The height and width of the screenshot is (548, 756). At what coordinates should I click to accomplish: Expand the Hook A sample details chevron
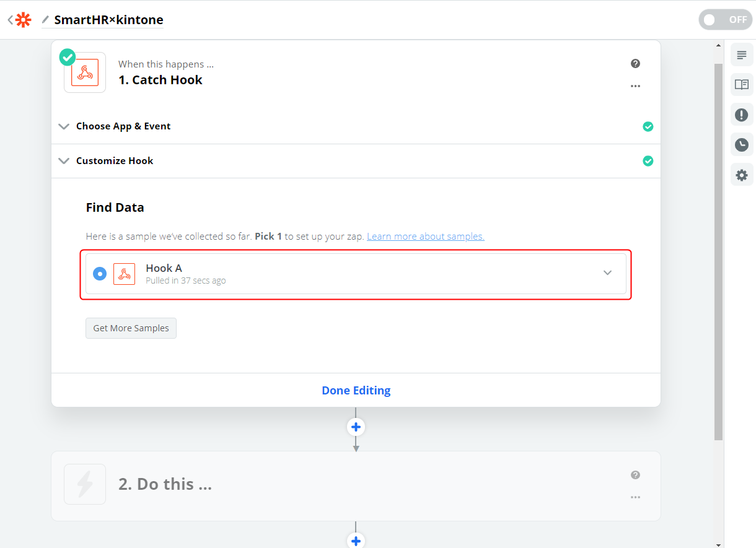[x=607, y=273]
